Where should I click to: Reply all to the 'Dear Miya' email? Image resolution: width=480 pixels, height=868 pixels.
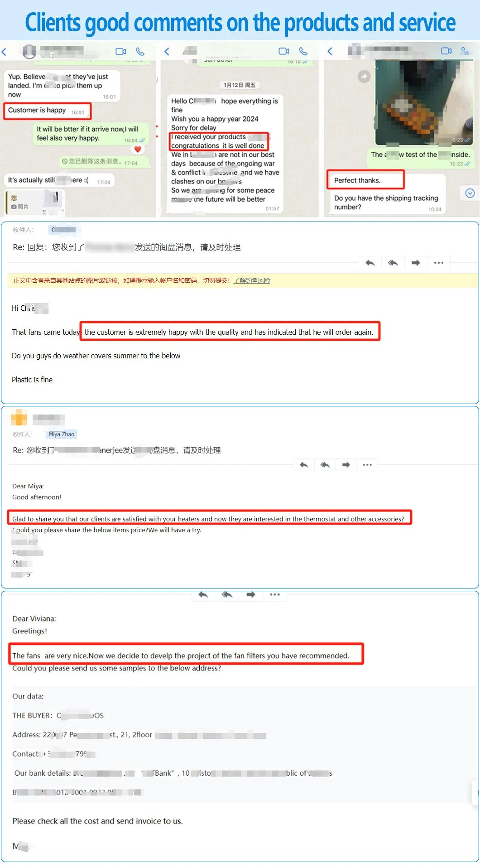[325, 465]
